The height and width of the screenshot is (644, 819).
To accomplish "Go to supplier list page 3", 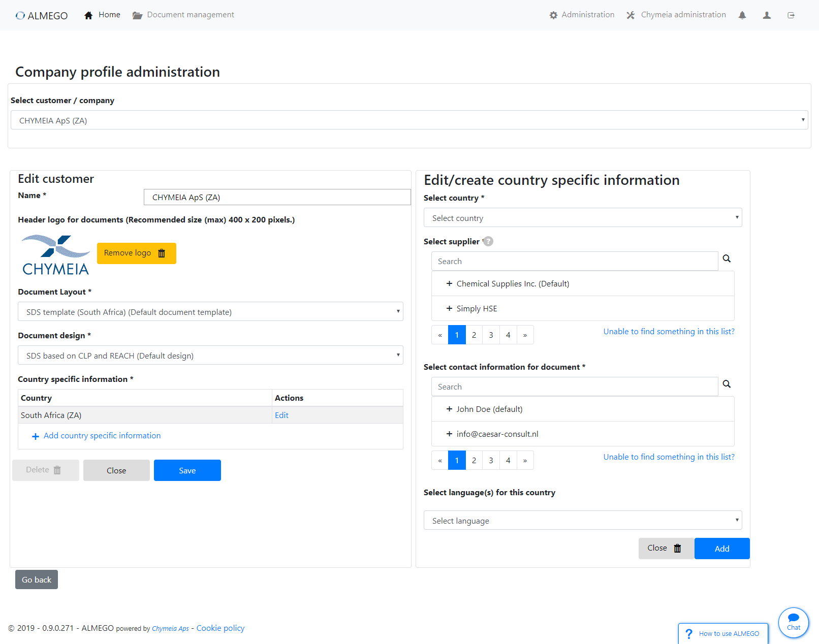I will tap(491, 335).
